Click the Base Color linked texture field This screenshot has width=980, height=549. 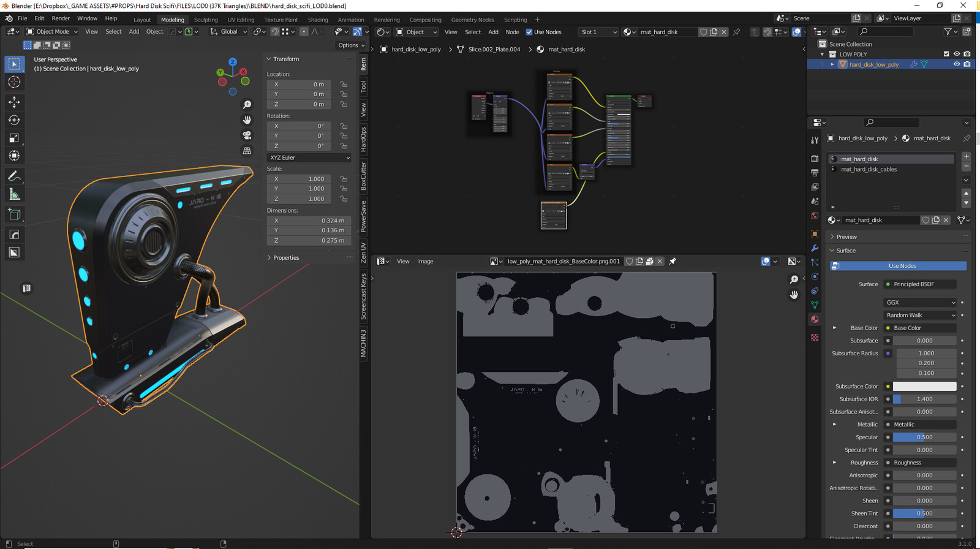point(921,328)
